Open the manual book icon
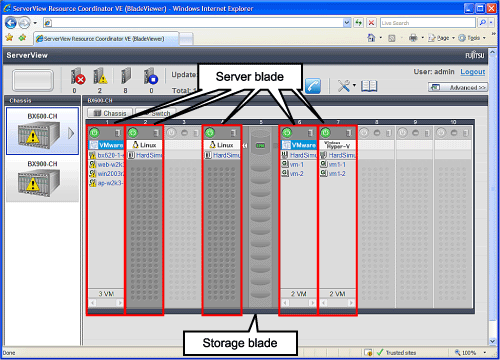The width and height of the screenshot is (500, 360). point(369,86)
